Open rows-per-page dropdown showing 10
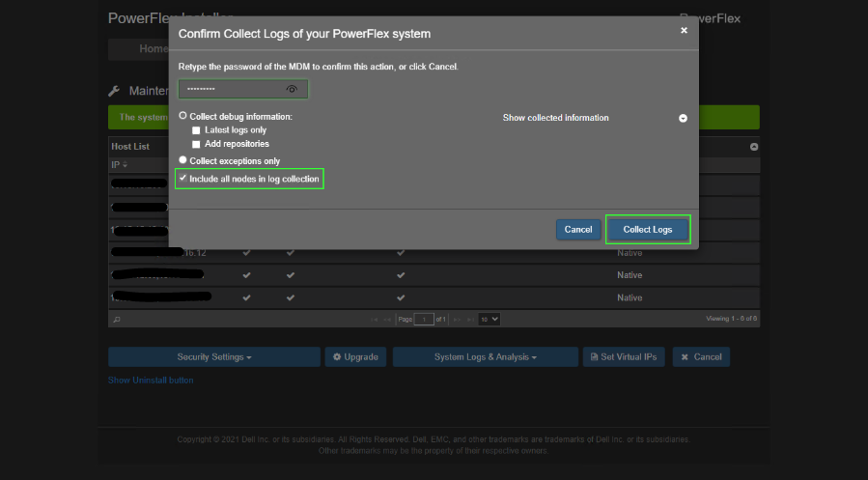Viewport: 868px width, 480px height. 490,319
